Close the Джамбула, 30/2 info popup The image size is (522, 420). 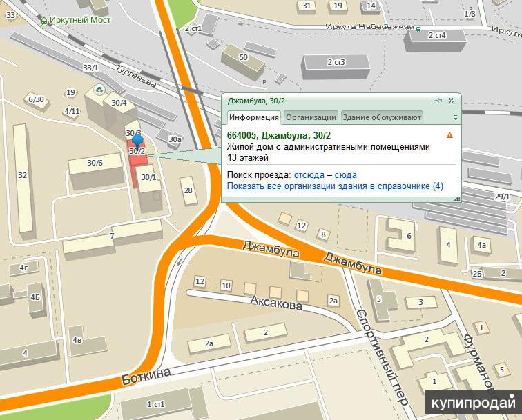pos(451,100)
